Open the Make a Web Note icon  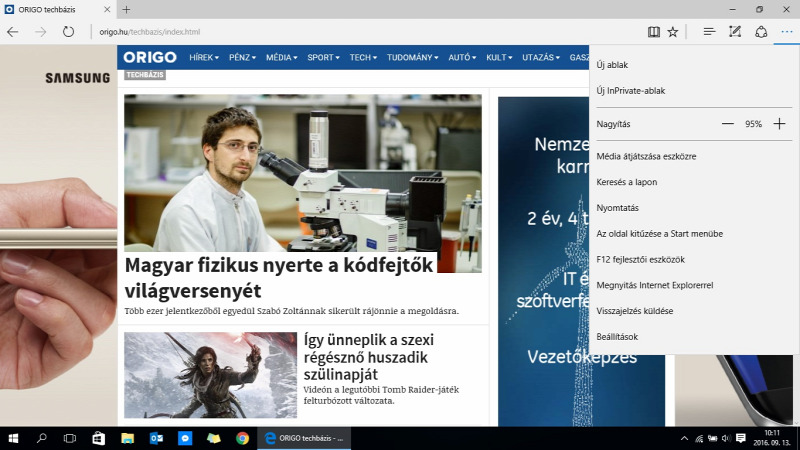point(735,32)
